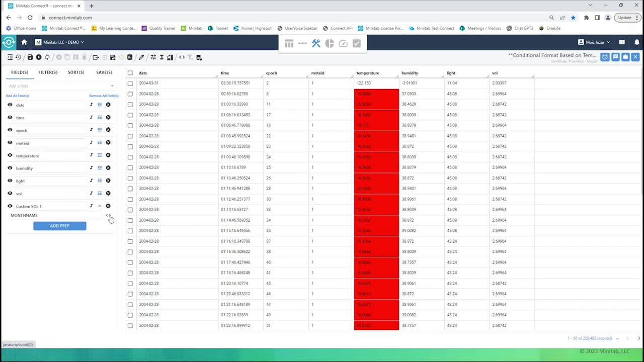The image size is (644, 362).
Task: Open the dashboards pie-chart icon
Action: pyautogui.click(x=329, y=43)
